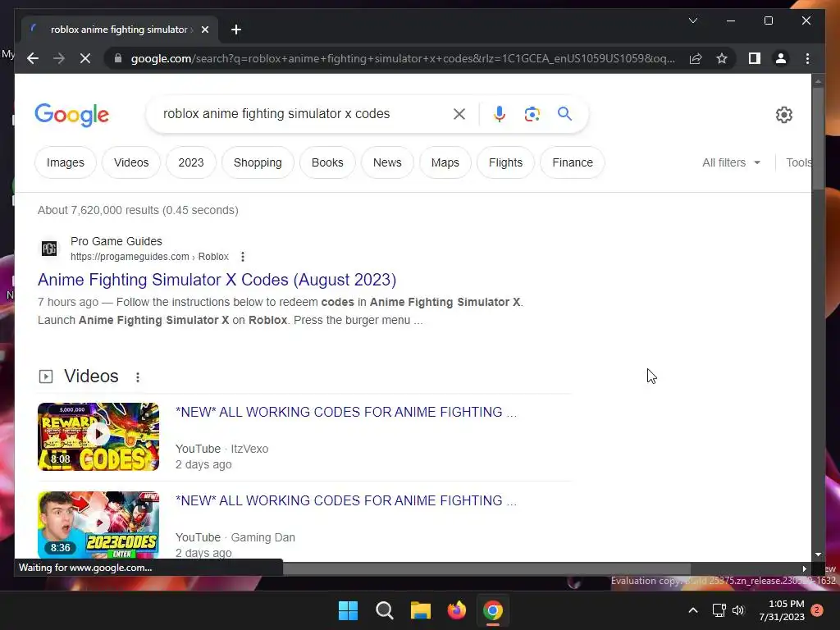View site information lock icon
Image resolution: width=840 pixels, height=630 pixels.
(118, 58)
